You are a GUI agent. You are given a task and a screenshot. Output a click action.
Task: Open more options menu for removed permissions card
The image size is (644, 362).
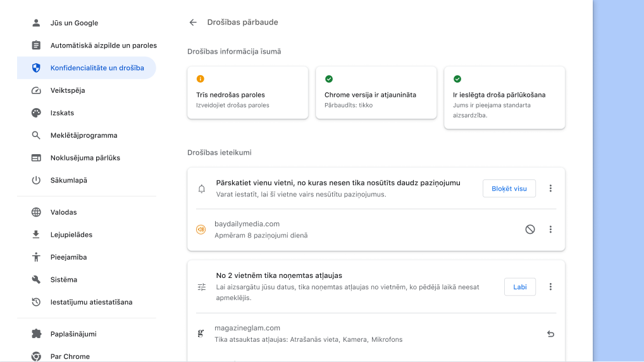coord(551,287)
